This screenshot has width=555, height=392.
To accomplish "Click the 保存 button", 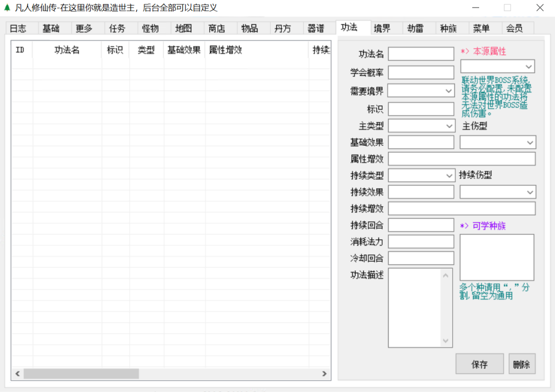I will pos(480,364).
